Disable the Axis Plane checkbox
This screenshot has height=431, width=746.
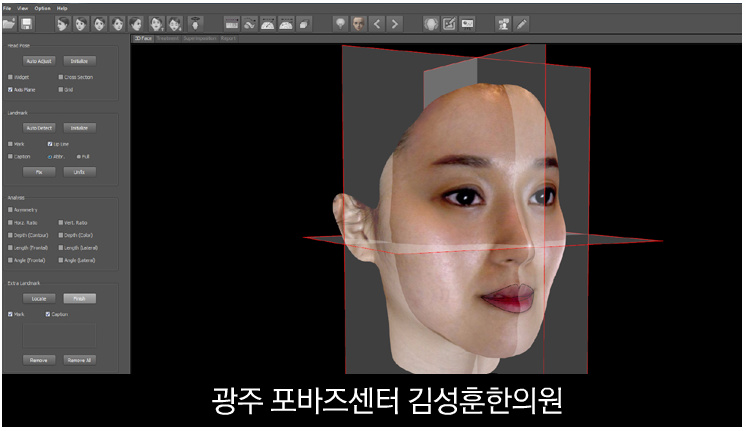[10, 89]
